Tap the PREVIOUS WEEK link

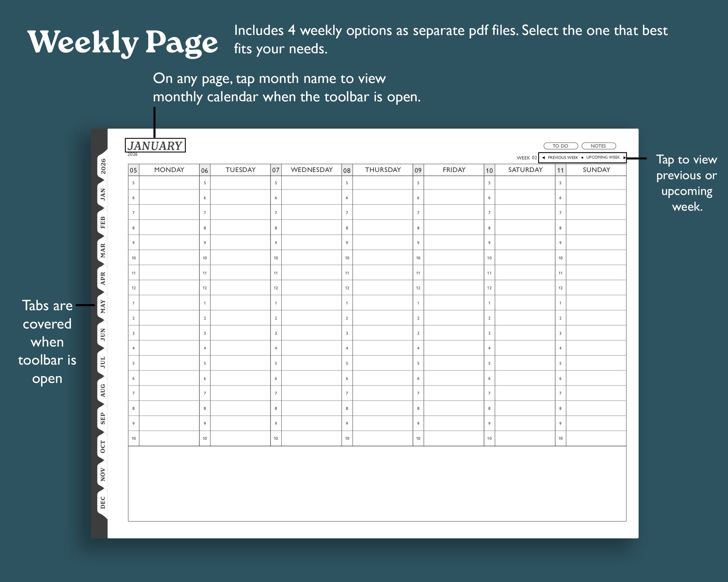[x=563, y=158]
